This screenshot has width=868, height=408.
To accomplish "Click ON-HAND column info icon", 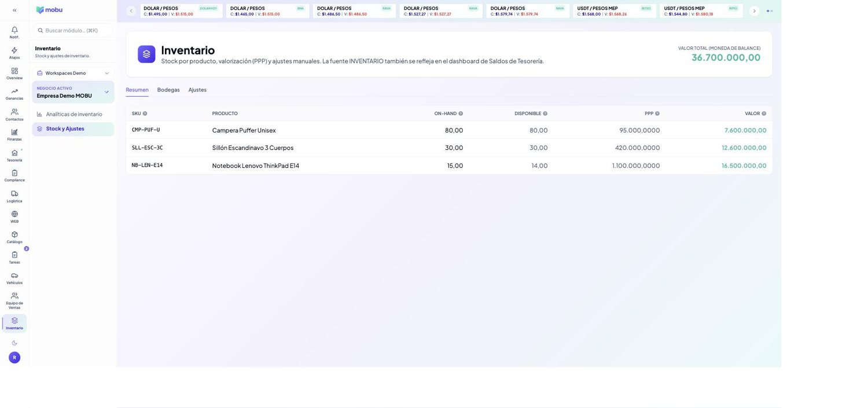I will (461, 113).
